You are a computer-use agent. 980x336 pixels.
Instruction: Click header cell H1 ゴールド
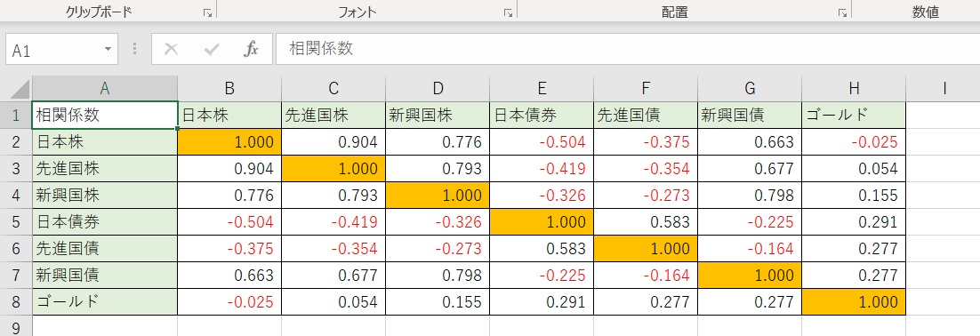854,116
